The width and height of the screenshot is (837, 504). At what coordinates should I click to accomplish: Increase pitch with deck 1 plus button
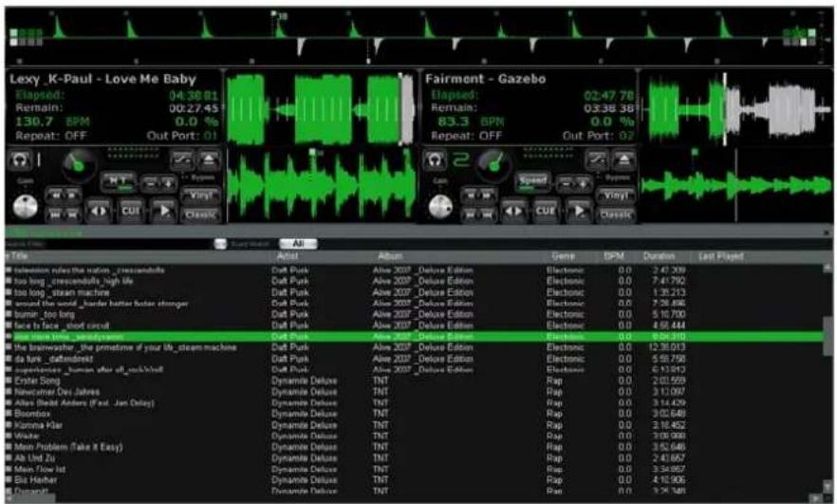tap(169, 184)
